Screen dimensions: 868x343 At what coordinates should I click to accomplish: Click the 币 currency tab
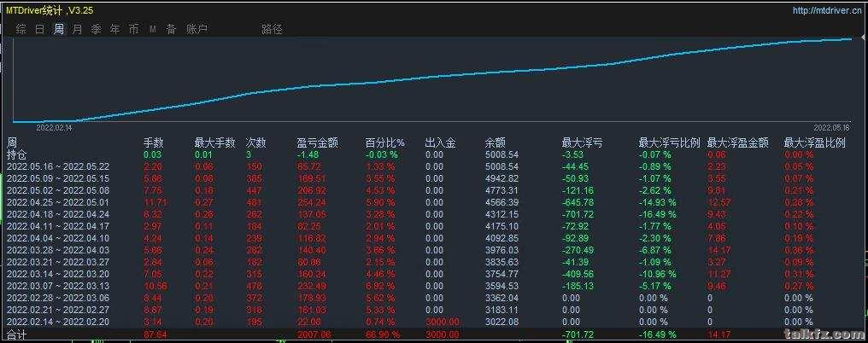(134, 29)
